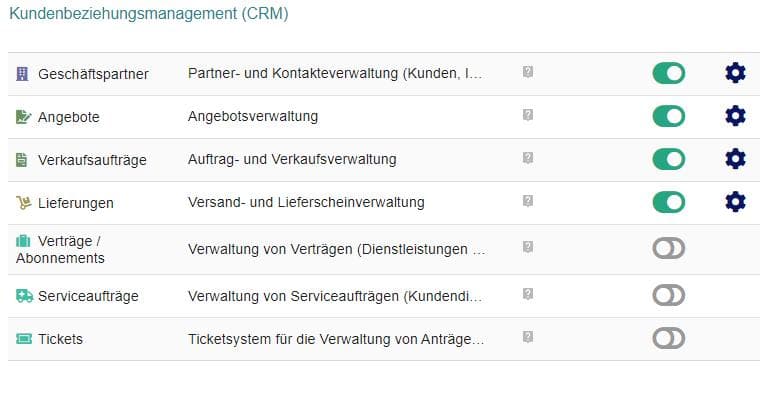Viewport: 768px width, 409px height.
Task: Click the Kundenbeziehungsmanagement (CRM) heading
Action: coord(149,14)
